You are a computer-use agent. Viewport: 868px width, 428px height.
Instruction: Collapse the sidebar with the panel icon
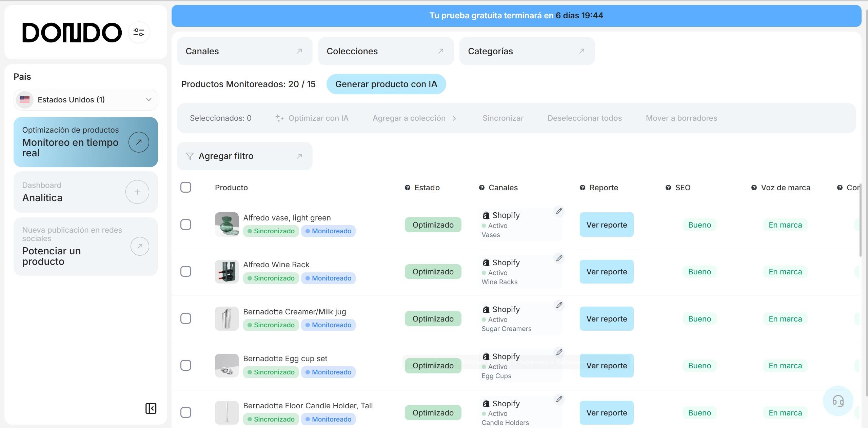click(x=151, y=408)
